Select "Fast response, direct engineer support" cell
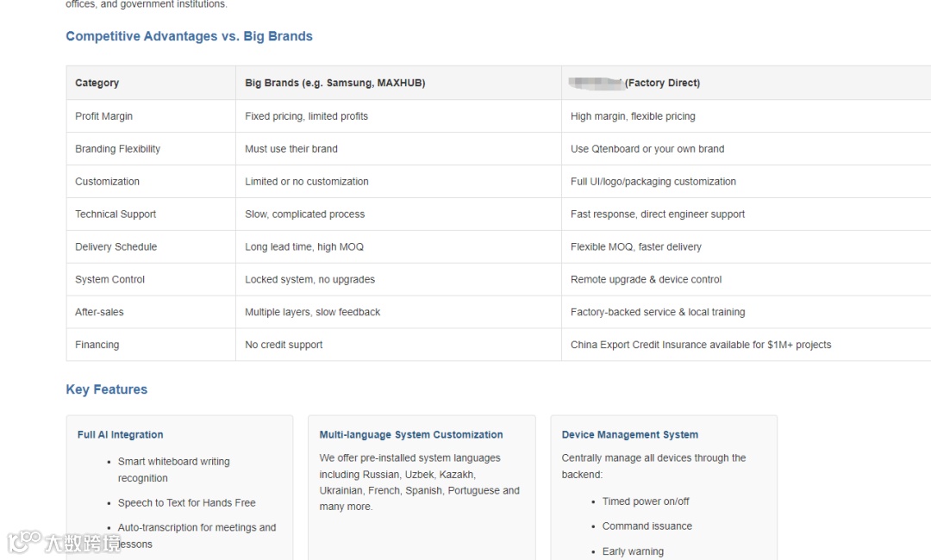The width and height of the screenshot is (931, 560). coord(657,215)
